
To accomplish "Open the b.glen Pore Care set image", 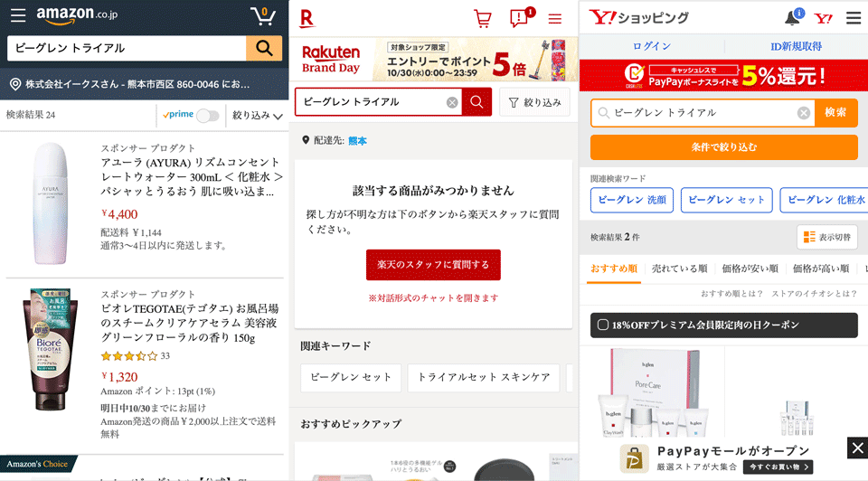I will pyautogui.click(x=652, y=392).
